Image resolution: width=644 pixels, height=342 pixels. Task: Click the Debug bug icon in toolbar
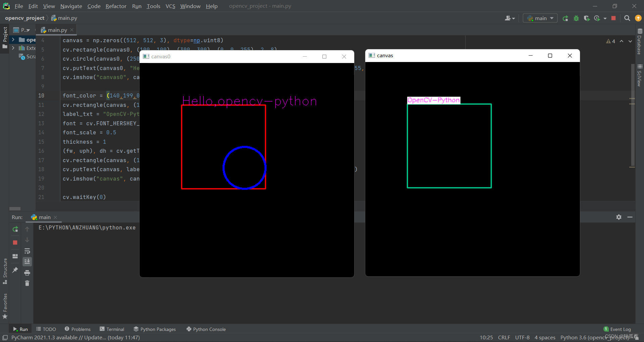(x=576, y=18)
